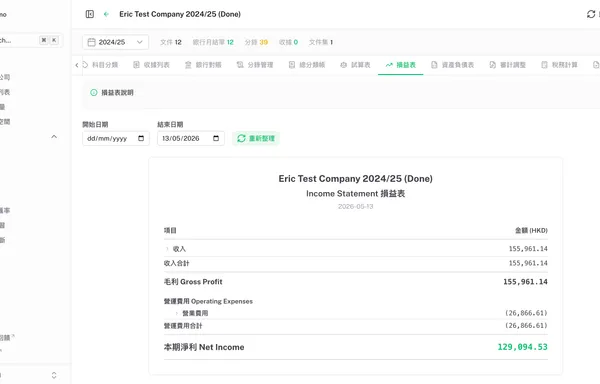Click the 項目 column header
This screenshot has width=600, height=384.
tap(170, 230)
